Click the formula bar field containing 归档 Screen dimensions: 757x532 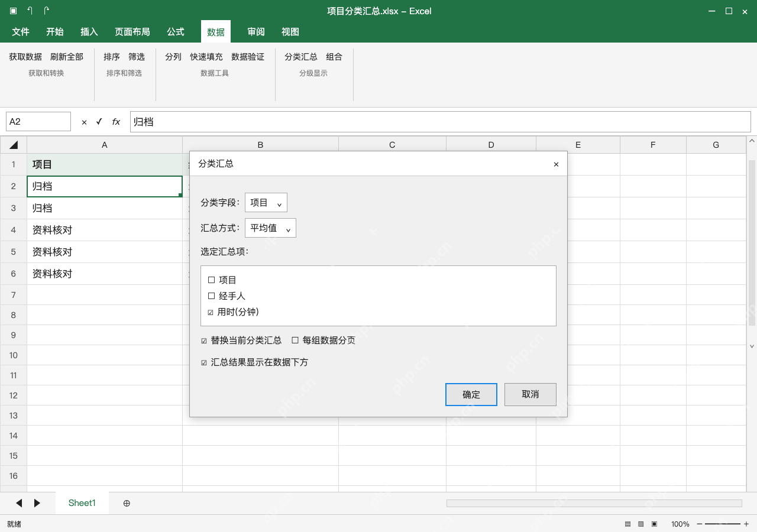tap(441, 122)
